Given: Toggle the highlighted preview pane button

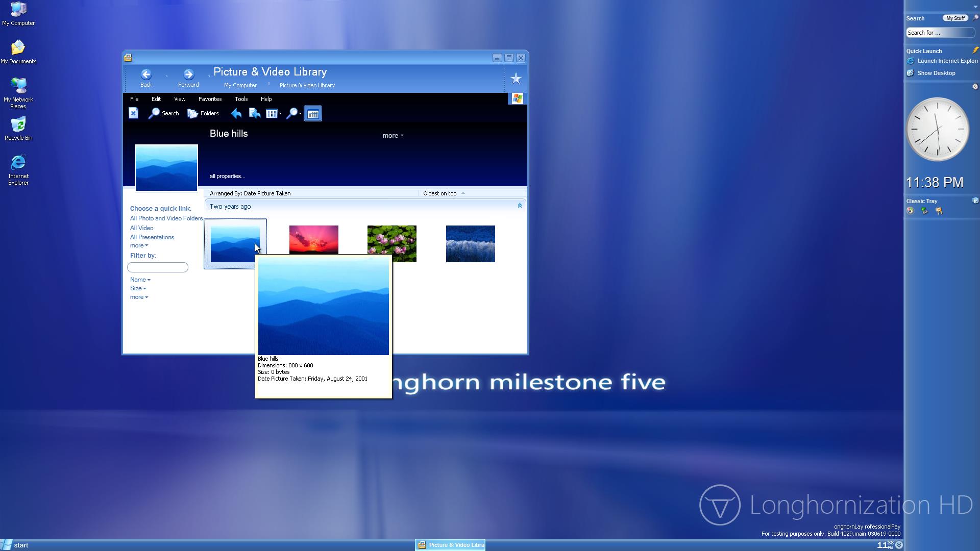Looking at the screenshot, I should (313, 114).
